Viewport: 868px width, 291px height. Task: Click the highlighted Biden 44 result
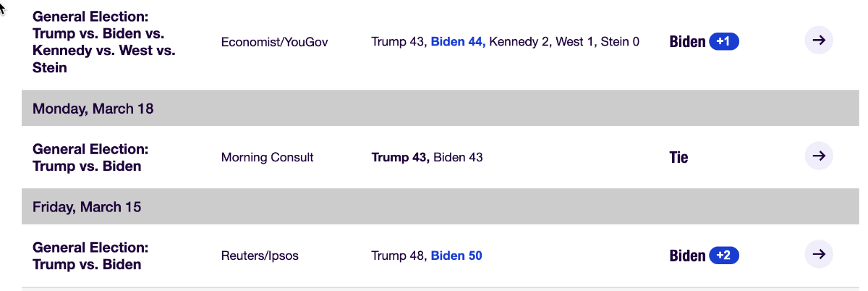tap(458, 42)
